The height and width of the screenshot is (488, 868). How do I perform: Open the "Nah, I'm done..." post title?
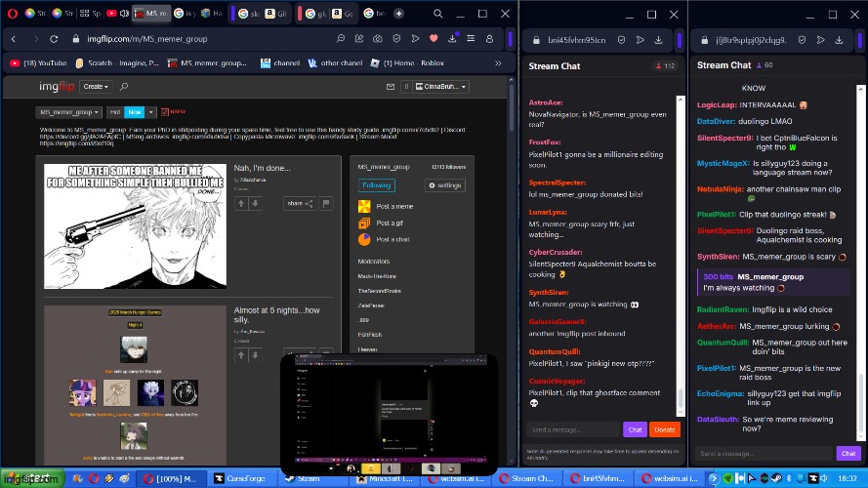point(262,168)
